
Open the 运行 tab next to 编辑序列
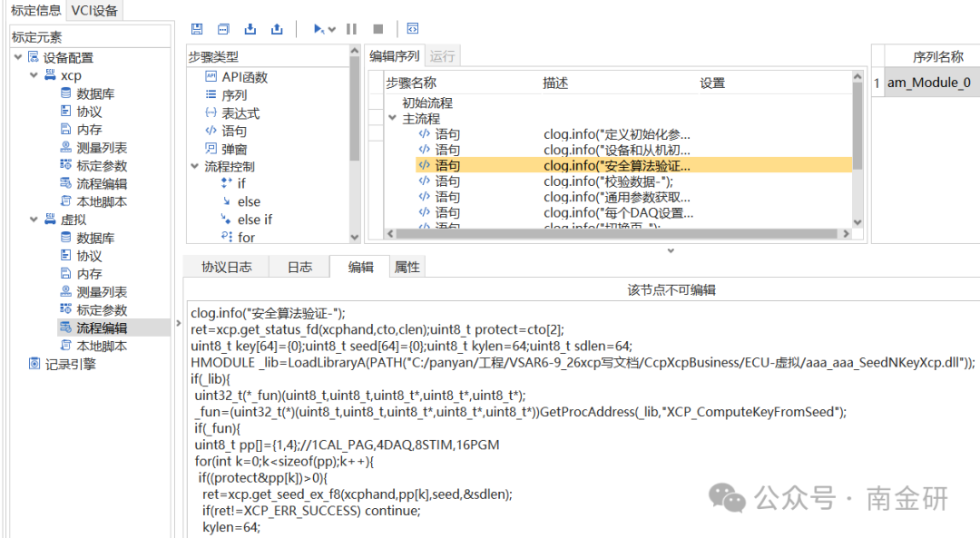[x=442, y=55]
